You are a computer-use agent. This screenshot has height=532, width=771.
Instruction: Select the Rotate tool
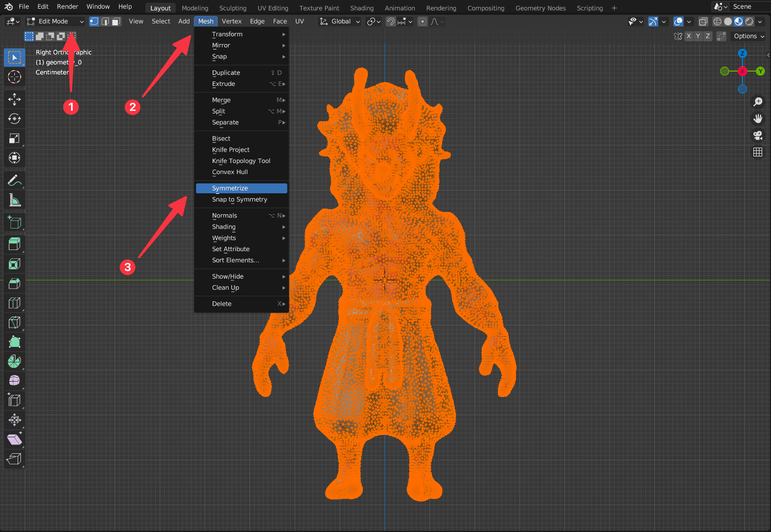14,119
